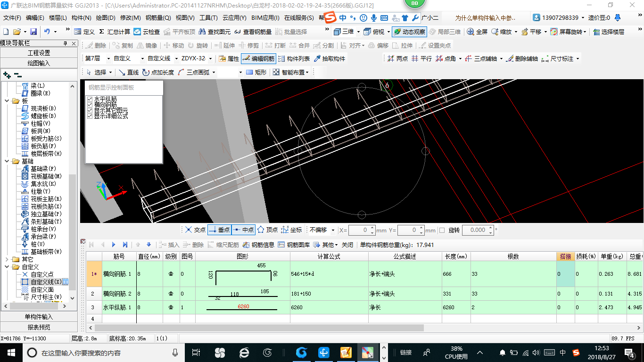Toggle 中点 midpoint snap
The width and height of the screenshot is (644, 362).
coord(243,230)
